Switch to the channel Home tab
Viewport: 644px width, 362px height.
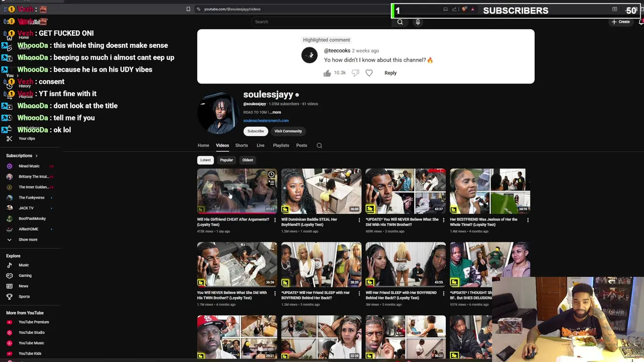(203, 145)
